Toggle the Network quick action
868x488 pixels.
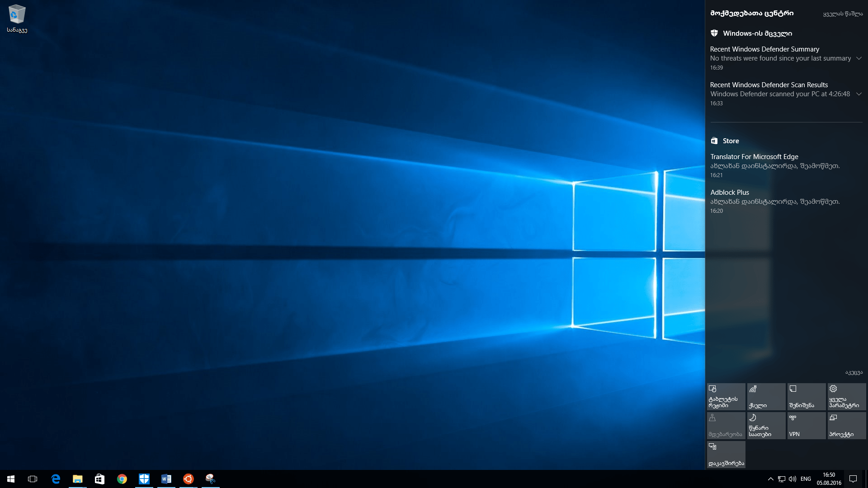point(766,397)
